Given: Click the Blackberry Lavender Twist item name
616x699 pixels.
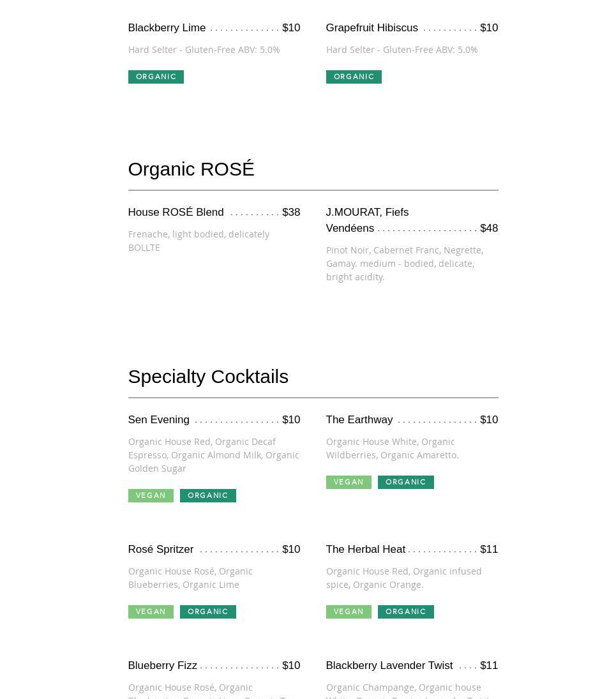Looking at the screenshot, I should pyautogui.click(x=389, y=666).
